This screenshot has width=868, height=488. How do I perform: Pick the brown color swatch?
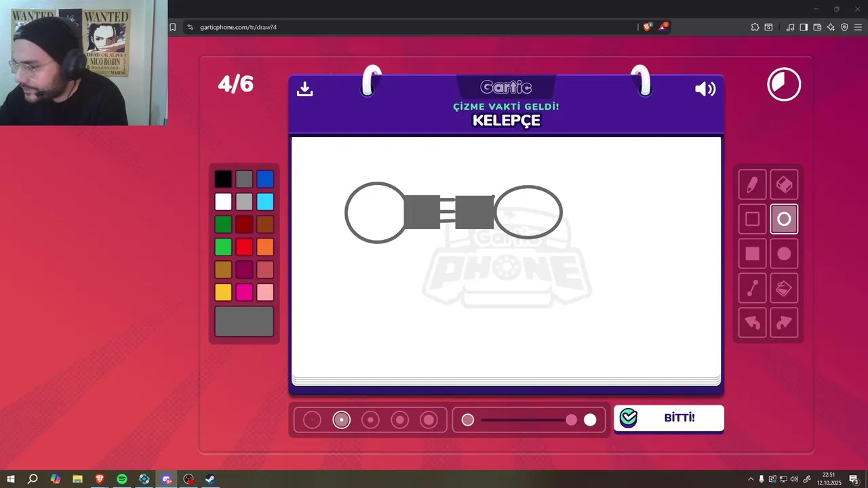click(x=265, y=224)
